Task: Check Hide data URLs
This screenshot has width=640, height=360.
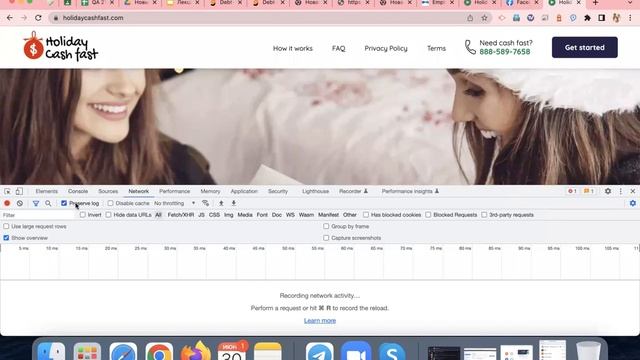Action: tap(108, 215)
